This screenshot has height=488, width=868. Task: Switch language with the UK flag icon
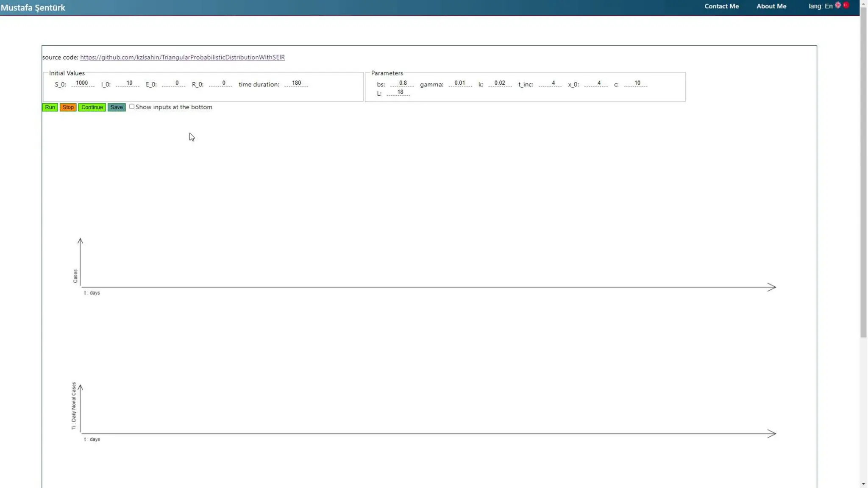(x=838, y=6)
